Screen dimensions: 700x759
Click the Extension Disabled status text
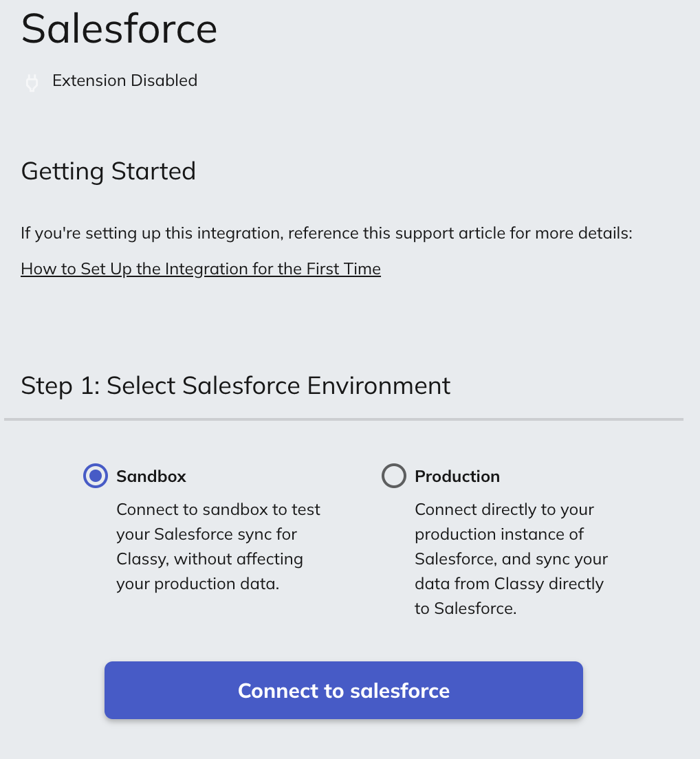point(124,81)
